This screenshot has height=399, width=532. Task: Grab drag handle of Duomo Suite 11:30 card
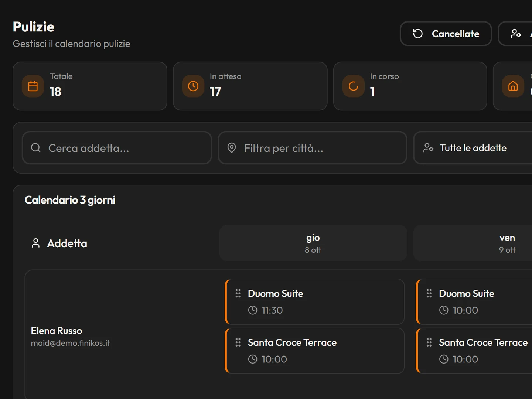point(238,293)
